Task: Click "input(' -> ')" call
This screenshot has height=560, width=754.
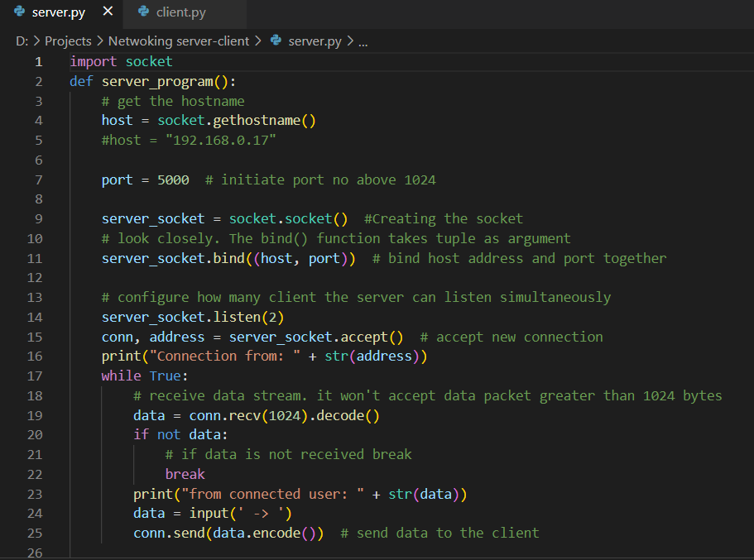Action: [240, 514]
